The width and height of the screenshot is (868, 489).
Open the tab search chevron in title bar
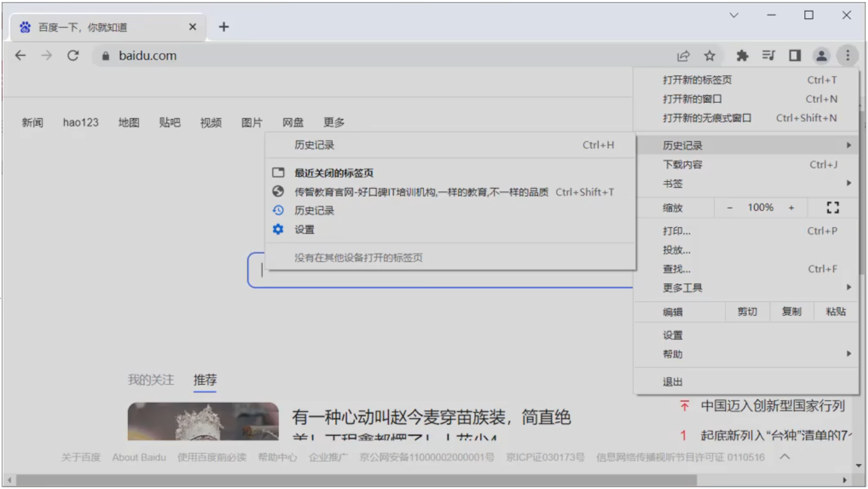point(734,15)
